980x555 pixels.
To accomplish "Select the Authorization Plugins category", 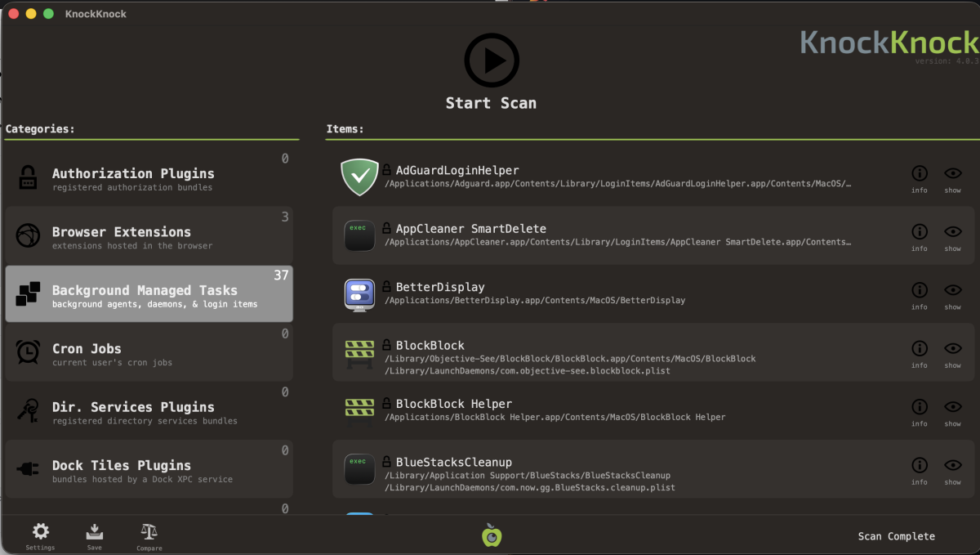I will click(x=149, y=177).
